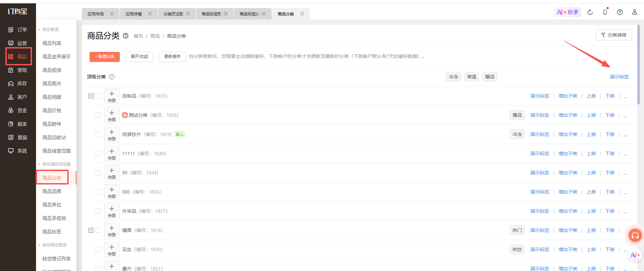Screen dimensions: 644x271
Task: Open the notification bell
Action: tap(605, 12)
